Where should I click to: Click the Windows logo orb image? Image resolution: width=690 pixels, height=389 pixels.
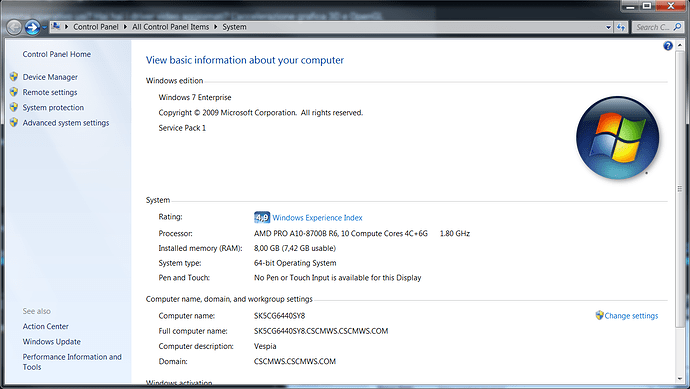coord(617,138)
